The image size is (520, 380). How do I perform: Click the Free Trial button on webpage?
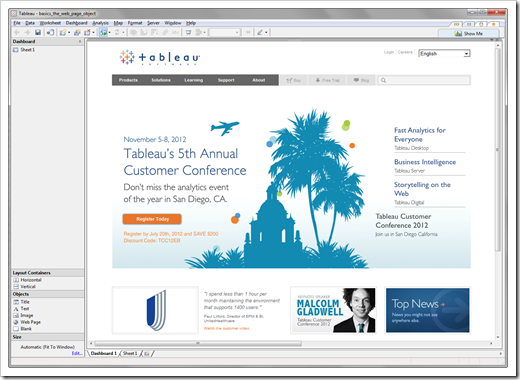[327, 80]
